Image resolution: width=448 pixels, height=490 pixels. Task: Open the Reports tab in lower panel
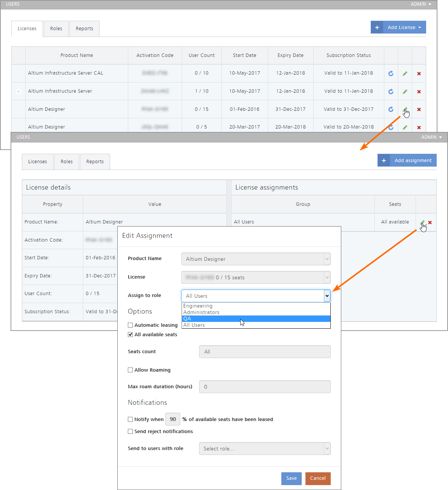95,162
